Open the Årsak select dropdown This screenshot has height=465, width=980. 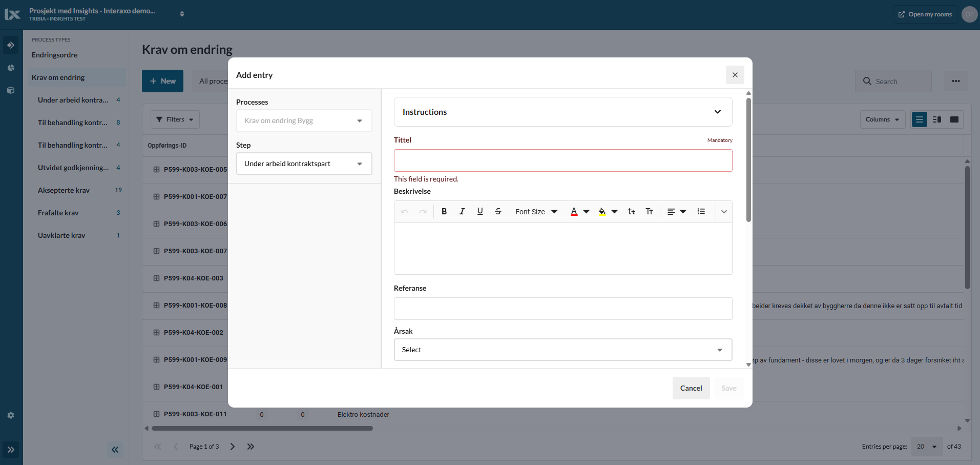[x=562, y=350]
